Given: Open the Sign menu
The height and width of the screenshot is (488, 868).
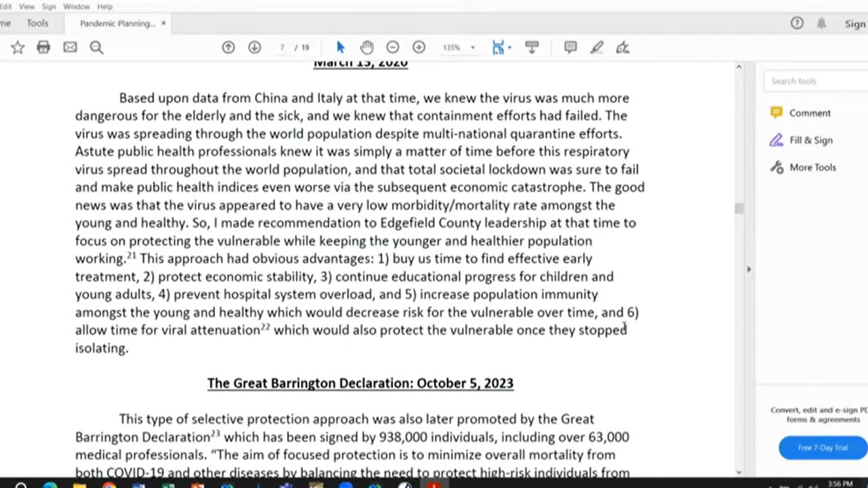Looking at the screenshot, I should [49, 6].
